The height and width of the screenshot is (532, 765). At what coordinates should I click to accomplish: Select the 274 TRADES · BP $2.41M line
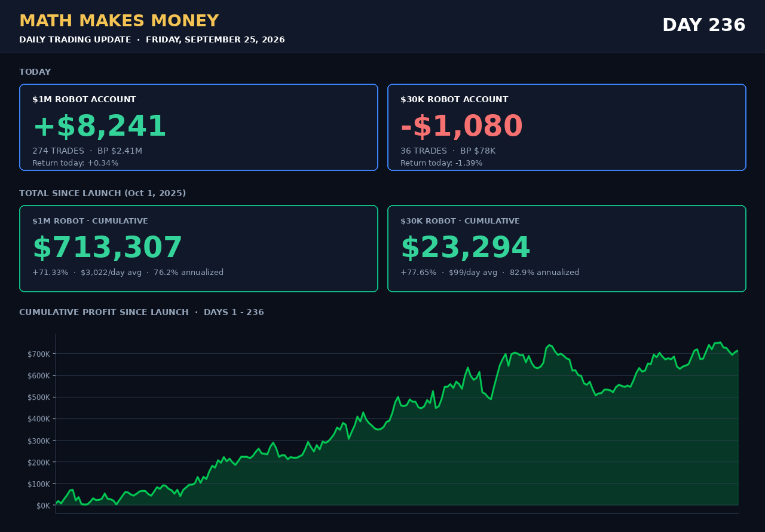[x=87, y=151]
